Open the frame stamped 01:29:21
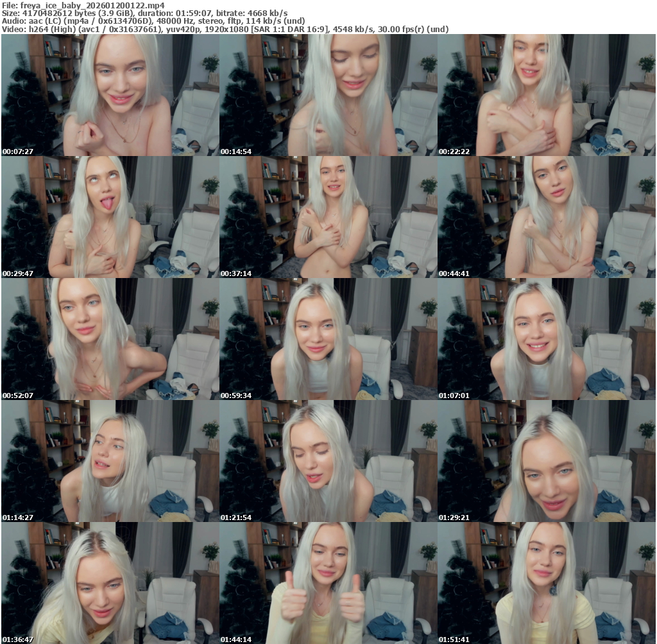 547,461
